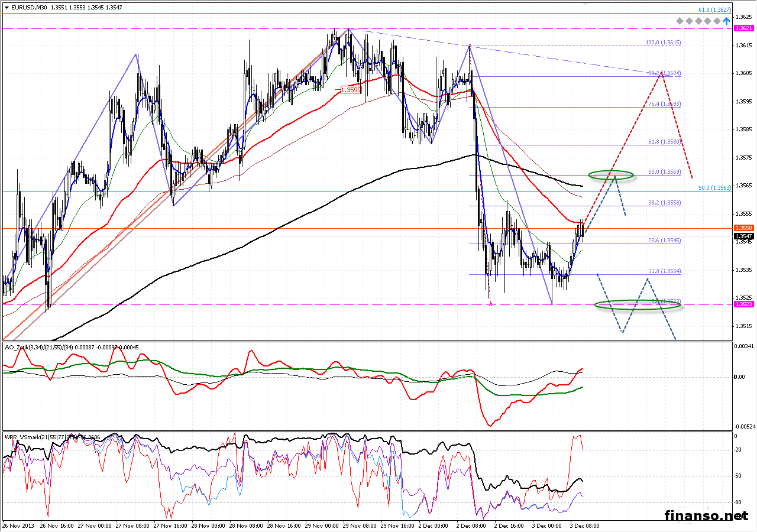
Task: Select the 61.8 (1.3627) Fibonacci label
Action: 714,10
